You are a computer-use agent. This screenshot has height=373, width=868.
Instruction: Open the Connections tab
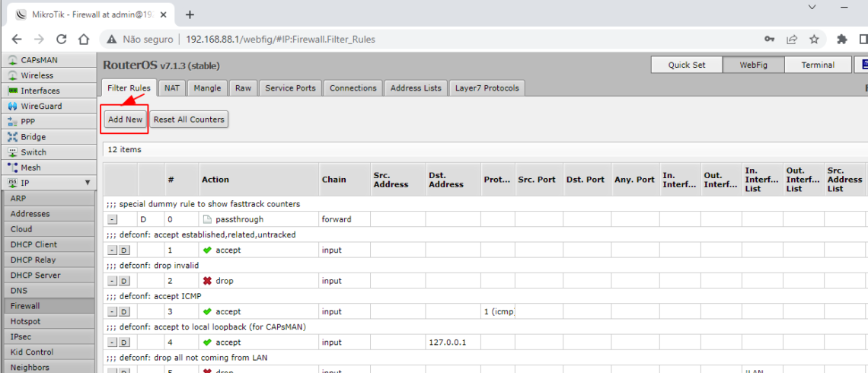click(353, 88)
